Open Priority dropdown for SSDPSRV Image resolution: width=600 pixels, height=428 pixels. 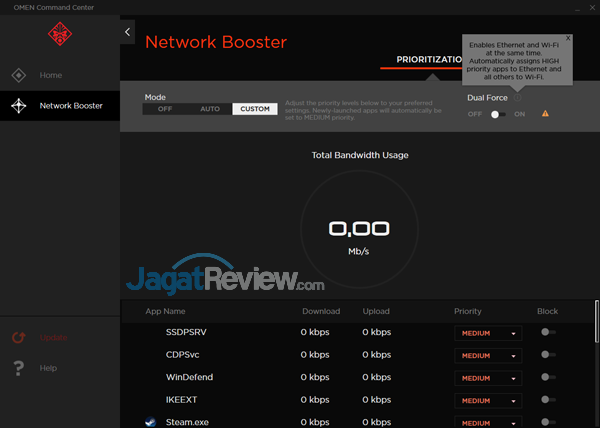click(489, 333)
